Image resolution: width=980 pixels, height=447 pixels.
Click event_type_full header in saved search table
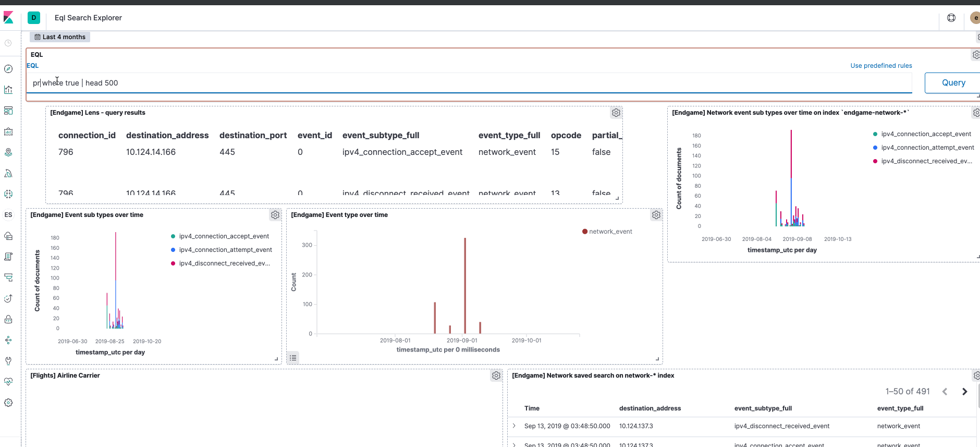900,408
